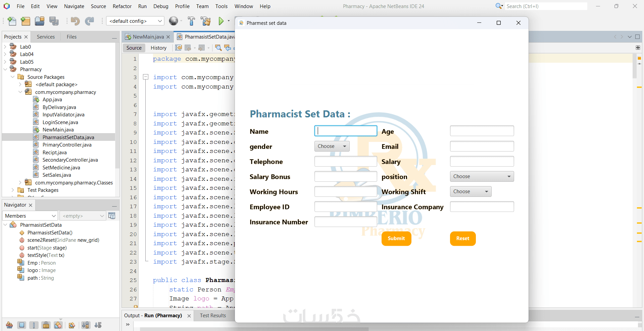
Task: Click the Undo toolbar icon
Action: click(75, 21)
